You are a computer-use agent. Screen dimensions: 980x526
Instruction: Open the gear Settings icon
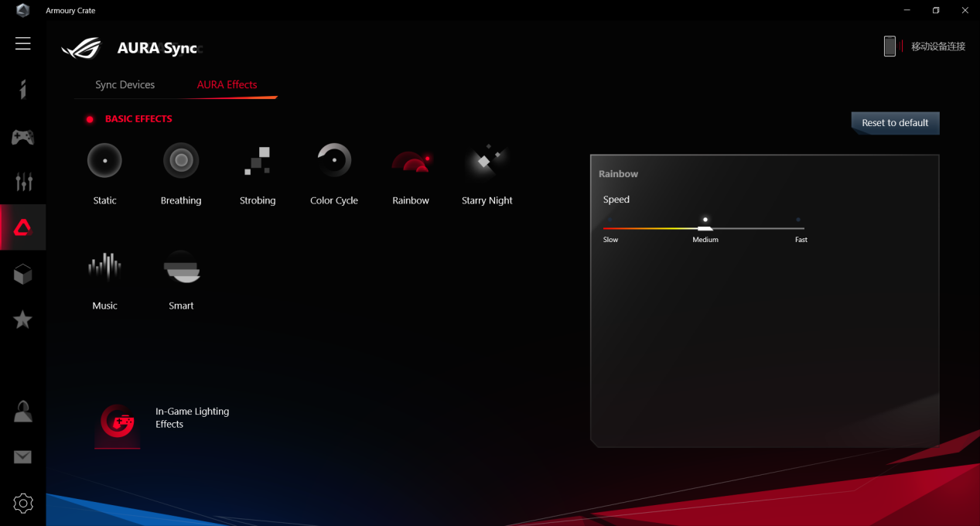coord(23,504)
